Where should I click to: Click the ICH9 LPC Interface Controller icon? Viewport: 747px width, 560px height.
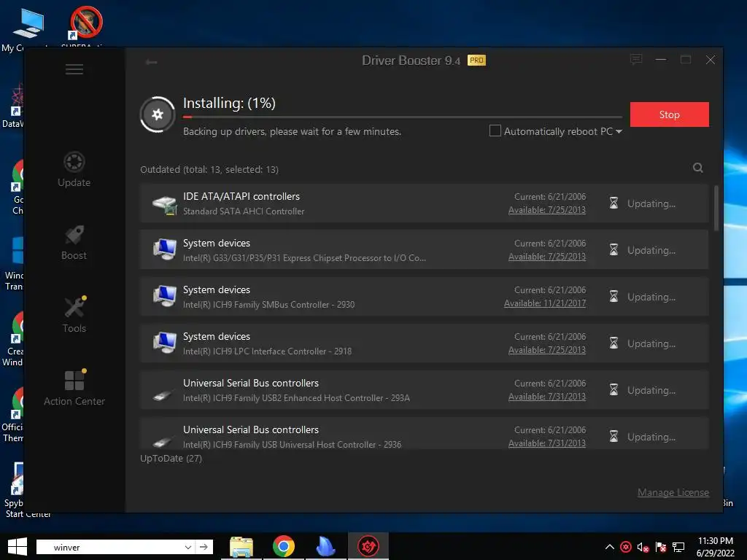pos(165,343)
